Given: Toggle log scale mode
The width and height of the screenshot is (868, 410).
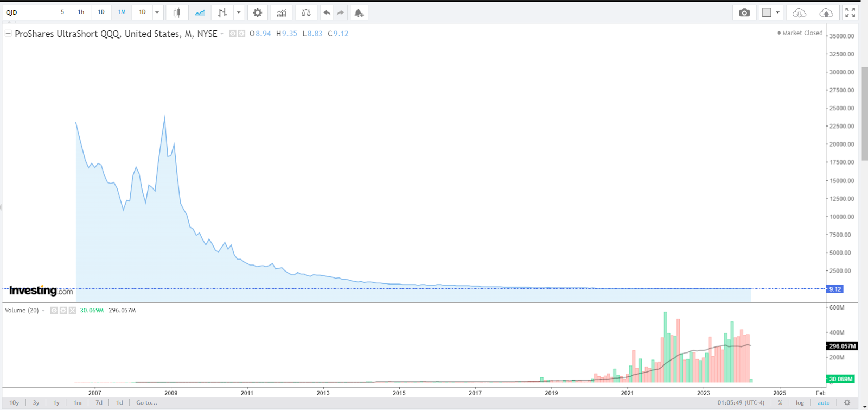Looking at the screenshot, I should (800, 403).
